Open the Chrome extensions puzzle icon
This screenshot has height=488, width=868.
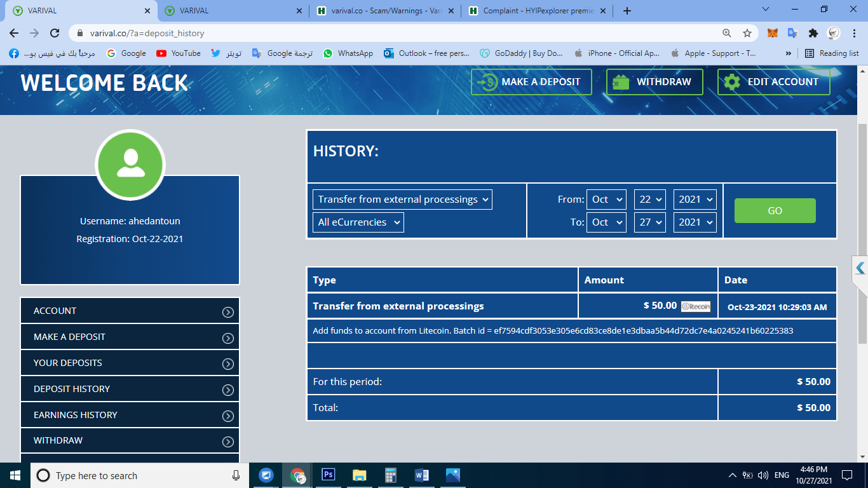813,33
